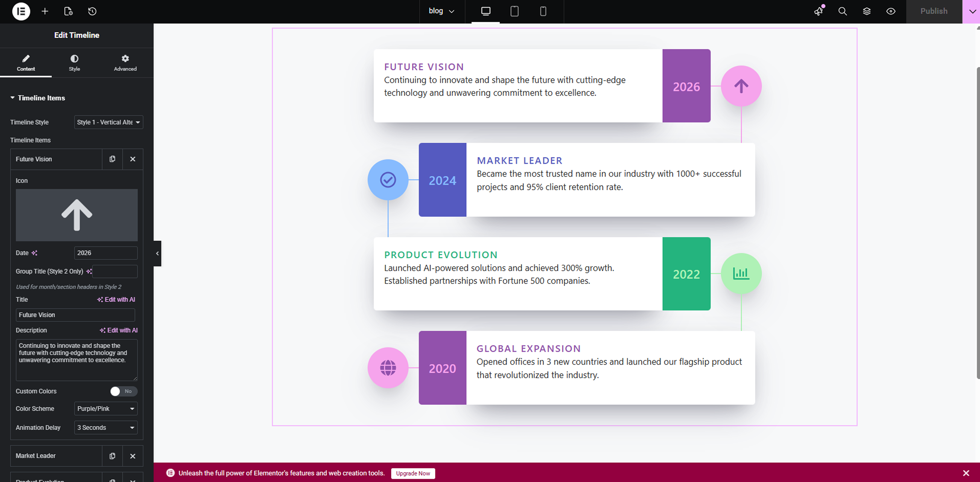
Task: Open page settings icon in top toolbar
Action: tap(68, 11)
